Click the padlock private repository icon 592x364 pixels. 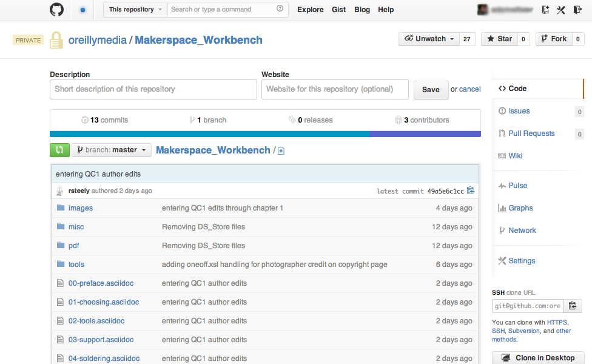tap(56, 40)
